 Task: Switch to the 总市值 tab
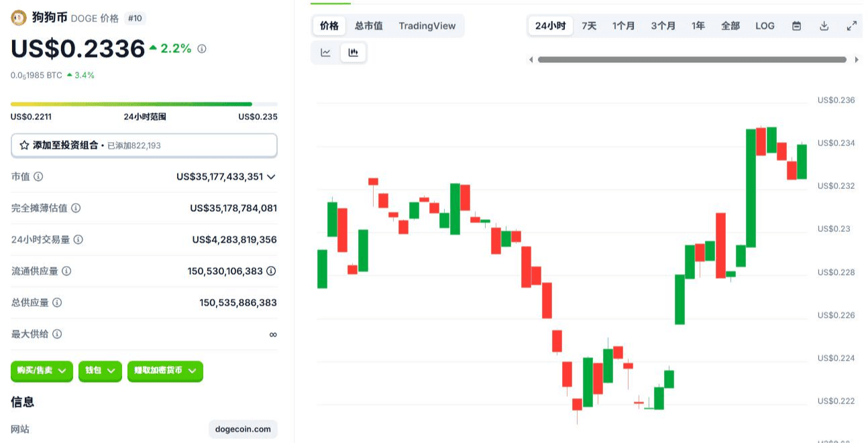click(x=368, y=26)
